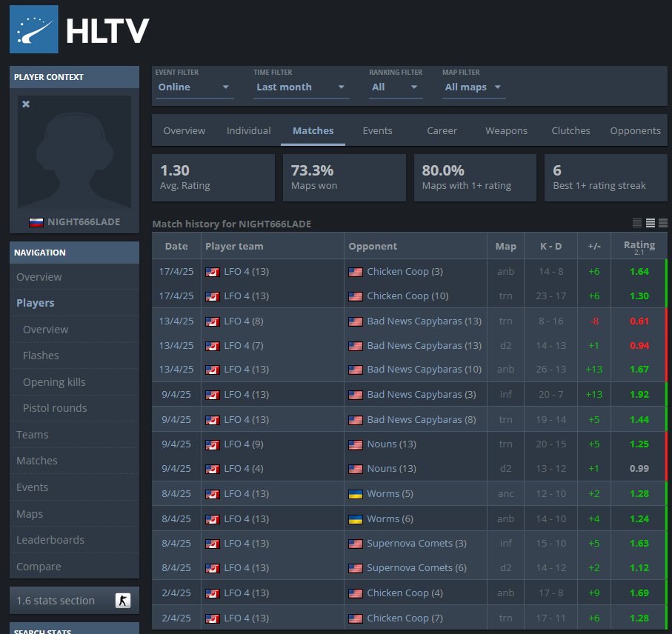This screenshot has width=672, height=634.
Task: Open Maps in the navigation panel
Action: click(74, 513)
